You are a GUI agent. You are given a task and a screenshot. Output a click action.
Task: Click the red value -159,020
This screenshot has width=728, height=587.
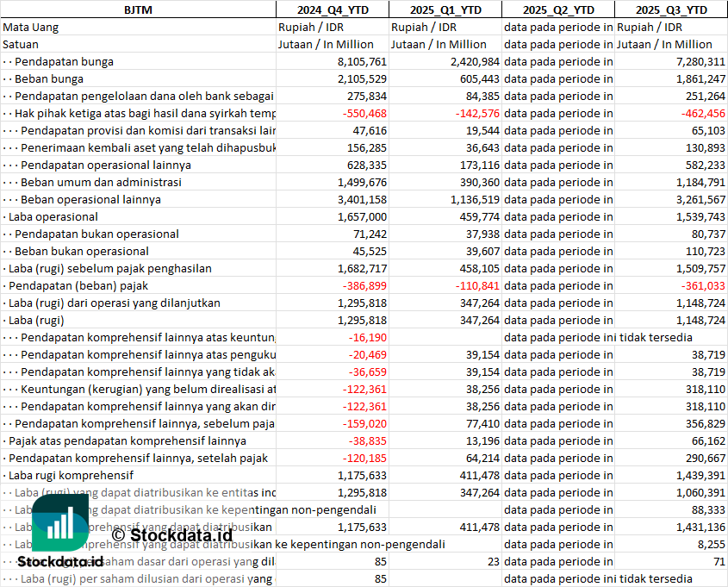(364, 423)
